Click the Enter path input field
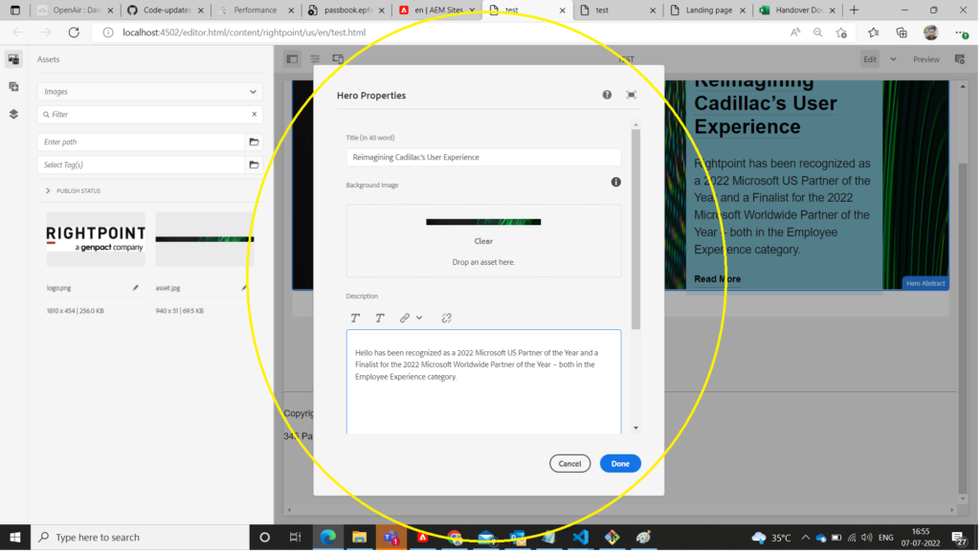The height and width of the screenshot is (553, 980). point(141,142)
